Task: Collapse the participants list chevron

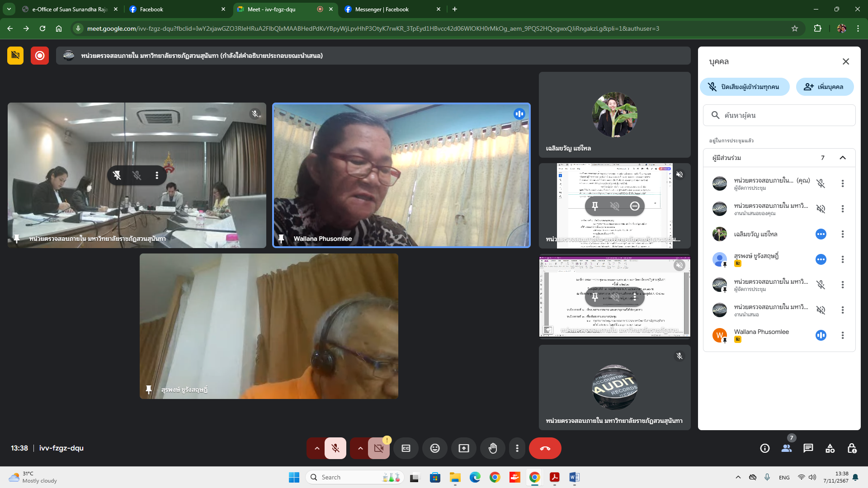Action: (843, 158)
